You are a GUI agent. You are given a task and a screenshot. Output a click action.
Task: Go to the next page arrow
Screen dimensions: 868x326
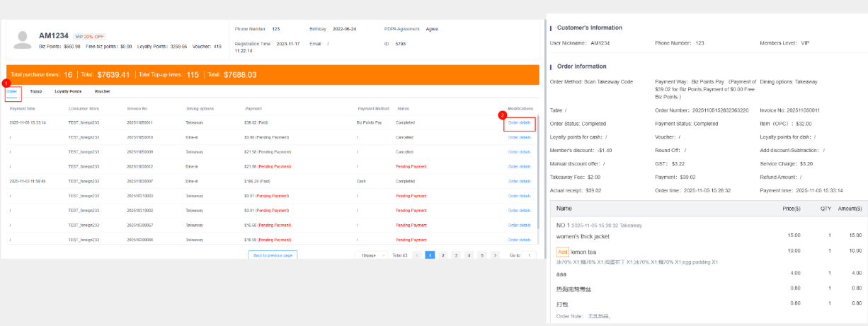[495, 255]
